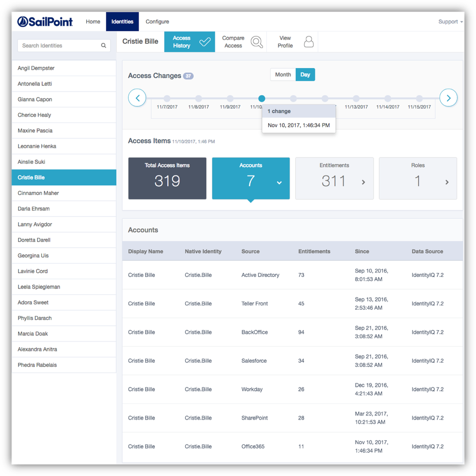The width and height of the screenshot is (476, 476).
Task: Open the Home menu item
Action: pyautogui.click(x=93, y=22)
